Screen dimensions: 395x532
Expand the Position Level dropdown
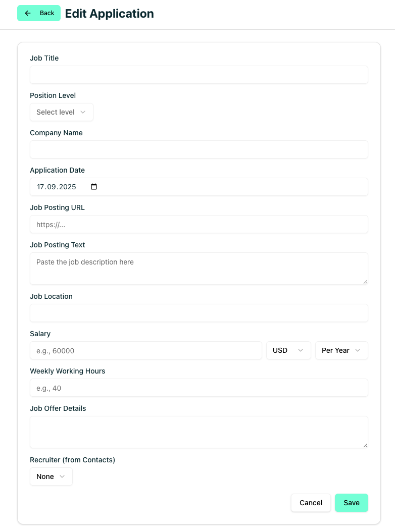pos(61,112)
